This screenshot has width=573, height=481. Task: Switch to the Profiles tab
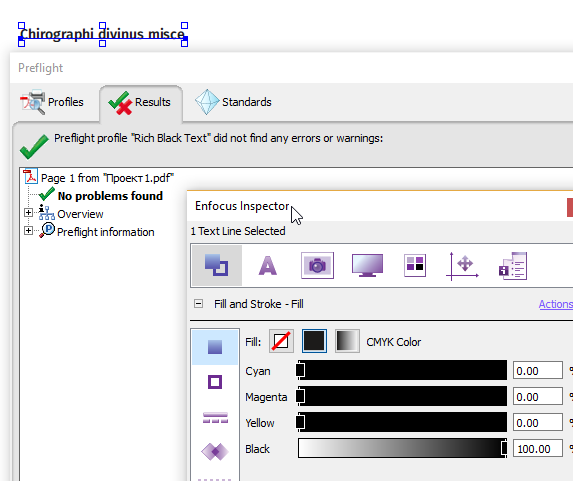coord(52,102)
